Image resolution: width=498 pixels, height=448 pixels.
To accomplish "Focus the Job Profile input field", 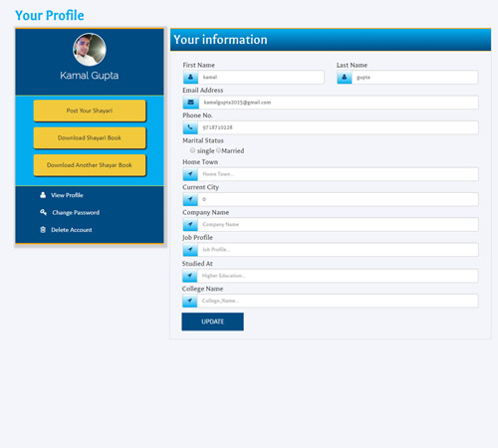I will [338, 250].
